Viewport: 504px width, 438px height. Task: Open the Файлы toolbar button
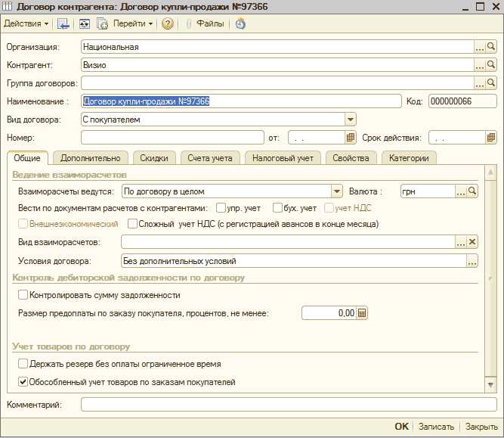pyautogui.click(x=206, y=23)
